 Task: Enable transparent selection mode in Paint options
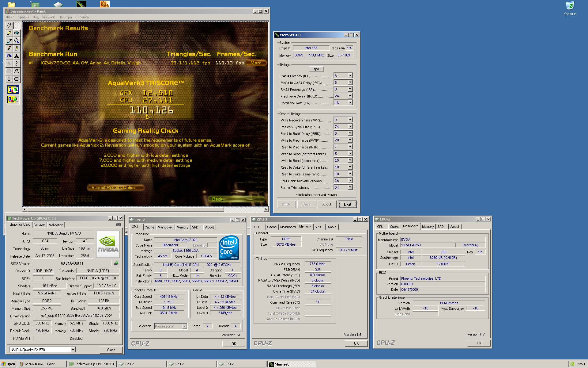[13, 99]
